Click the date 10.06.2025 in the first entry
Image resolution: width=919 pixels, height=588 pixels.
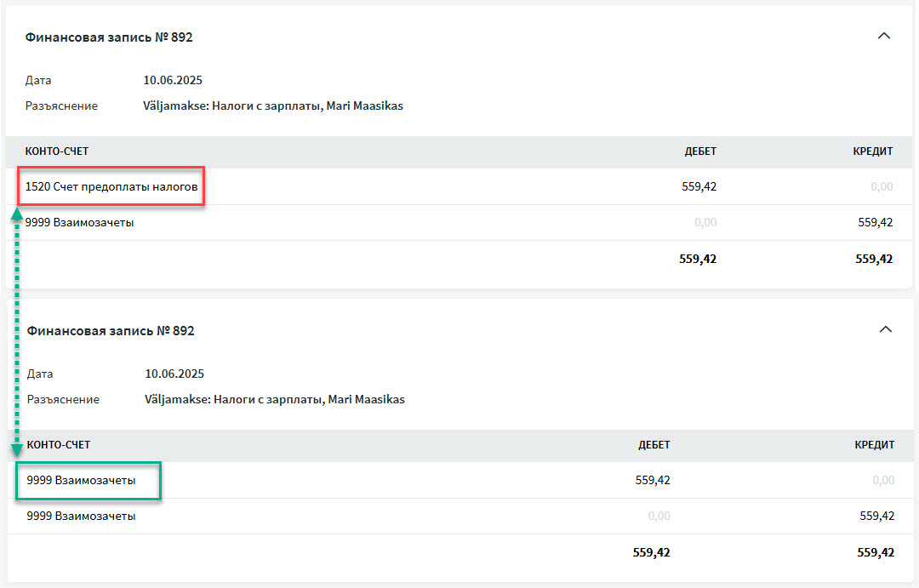click(173, 80)
